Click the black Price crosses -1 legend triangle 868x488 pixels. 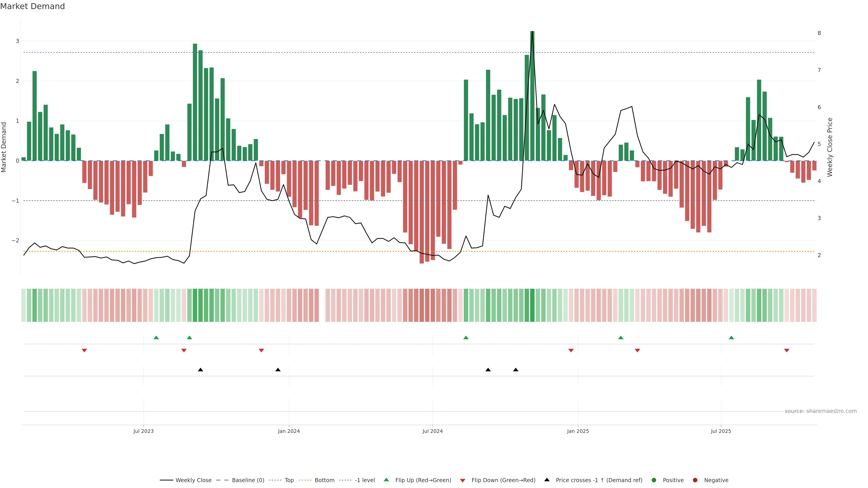[x=547, y=480]
